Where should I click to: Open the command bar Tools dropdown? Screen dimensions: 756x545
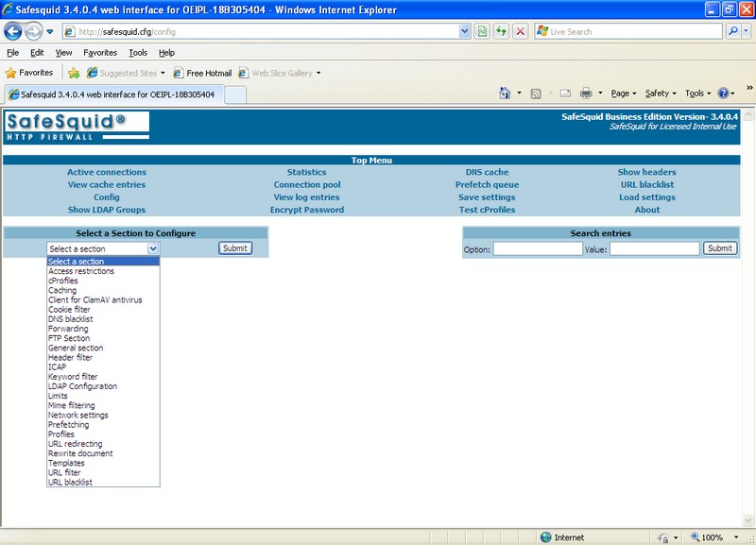(697, 94)
